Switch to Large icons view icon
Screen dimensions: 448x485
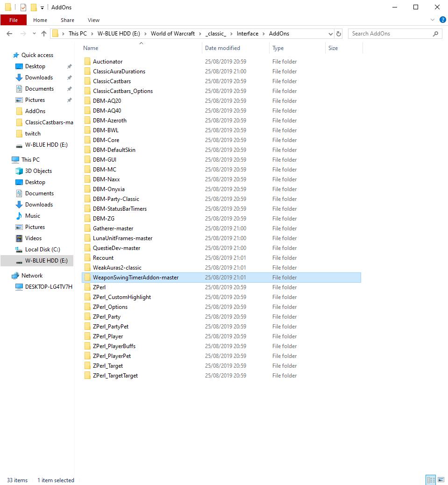[441, 480]
